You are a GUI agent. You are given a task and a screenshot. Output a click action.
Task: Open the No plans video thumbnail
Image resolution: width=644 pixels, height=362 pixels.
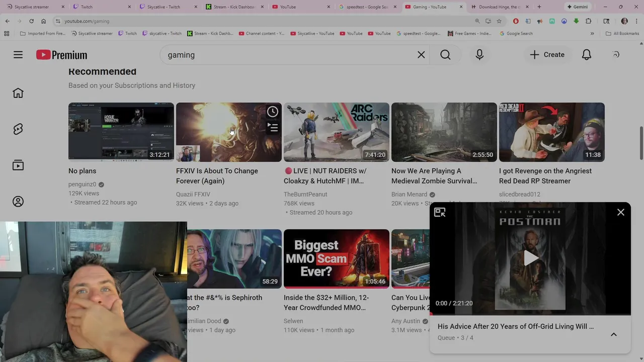click(x=121, y=132)
